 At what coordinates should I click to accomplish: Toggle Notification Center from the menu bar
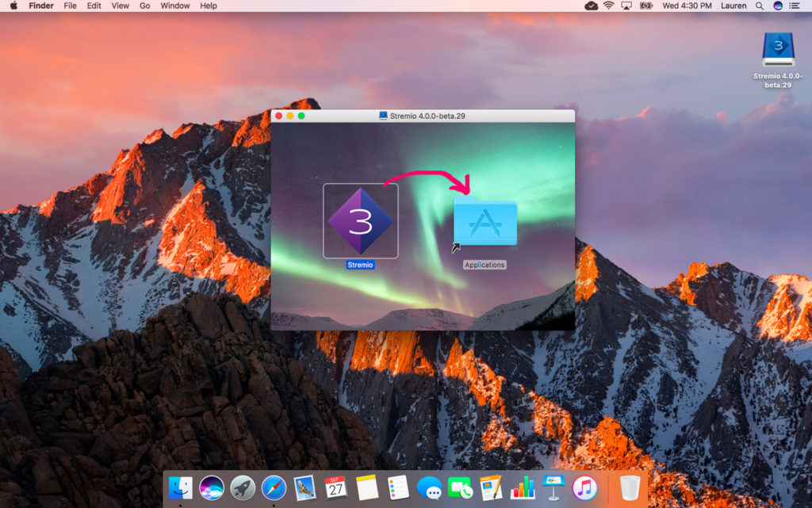pyautogui.click(x=795, y=6)
